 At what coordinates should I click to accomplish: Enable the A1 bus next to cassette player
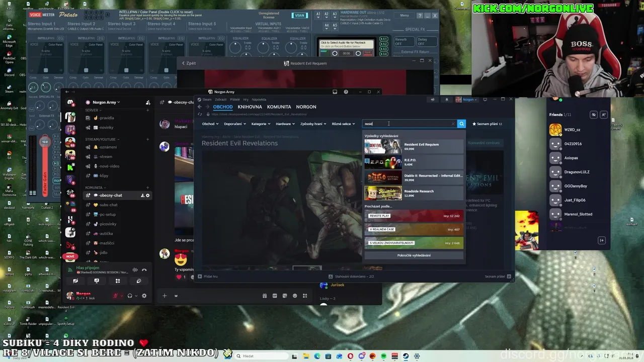[x=384, y=39]
